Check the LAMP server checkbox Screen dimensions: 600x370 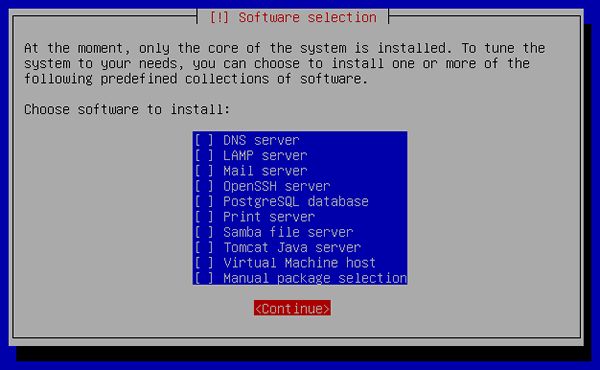click(204, 155)
